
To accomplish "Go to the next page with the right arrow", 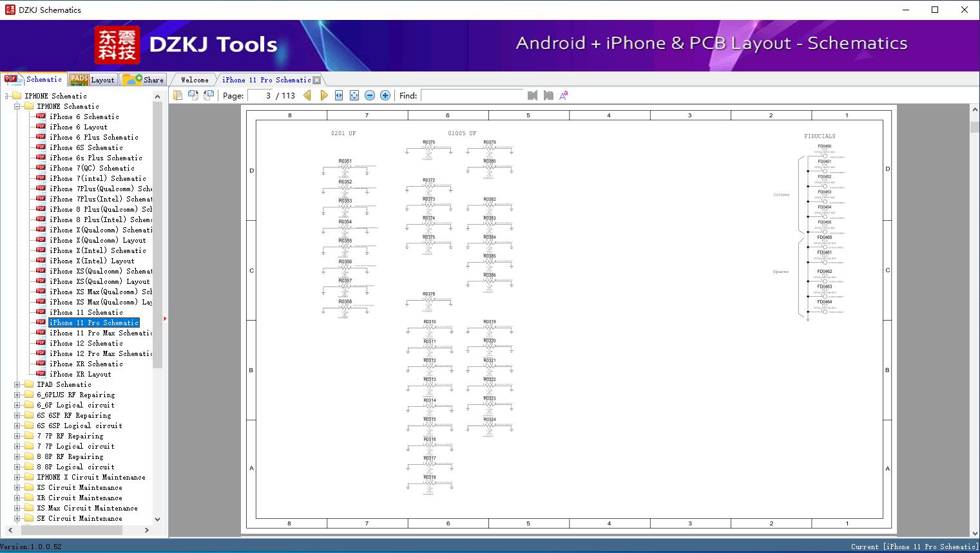I will (x=323, y=95).
